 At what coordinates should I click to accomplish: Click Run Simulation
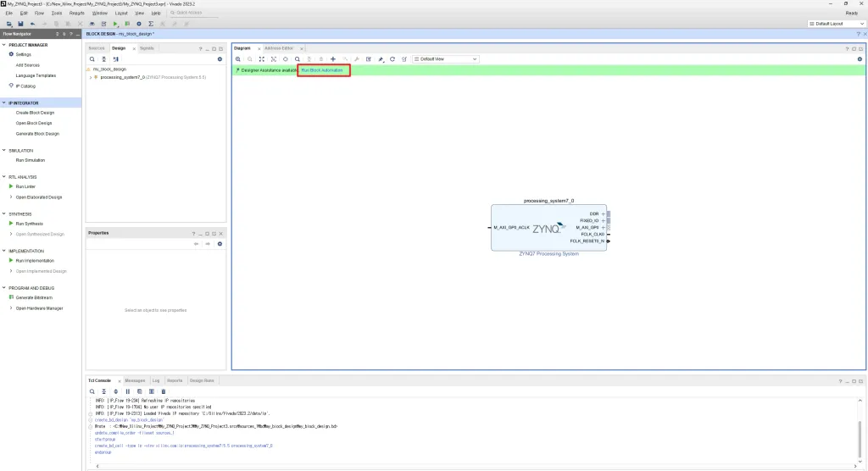[x=31, y=160]
